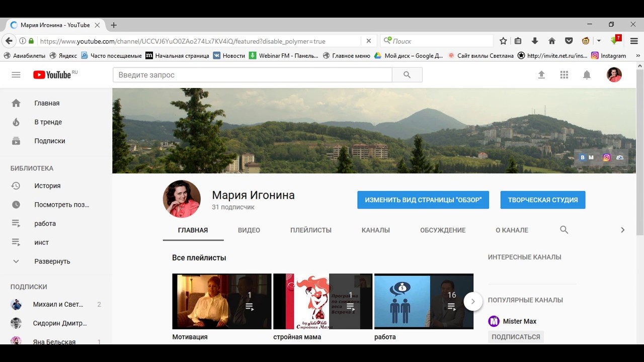The height and width of the screenshot is (362, 644).
Task: Open the Мотивация playlist thumbnail
Action: click(x=222, y=301)
